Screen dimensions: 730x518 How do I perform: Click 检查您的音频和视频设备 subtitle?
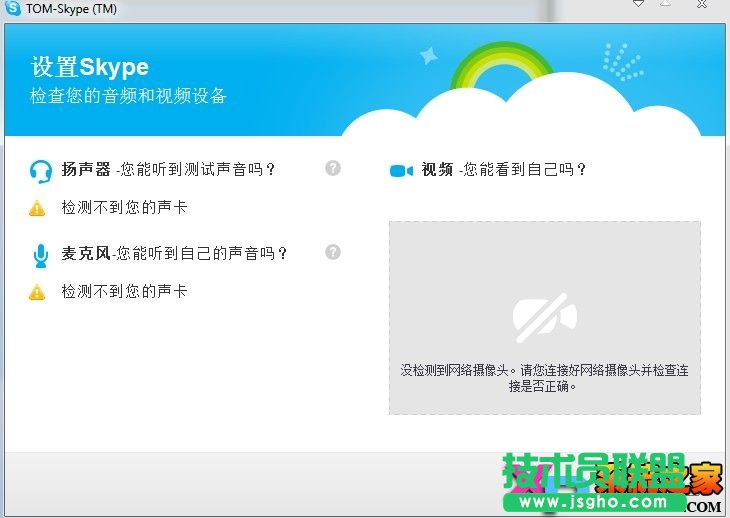pyautogui.click(x=128, y=96)
